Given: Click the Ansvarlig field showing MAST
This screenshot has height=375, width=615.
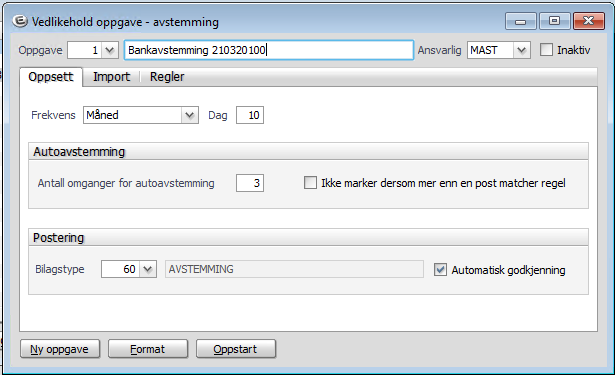Looking at the screenshot, I should 490,50.
